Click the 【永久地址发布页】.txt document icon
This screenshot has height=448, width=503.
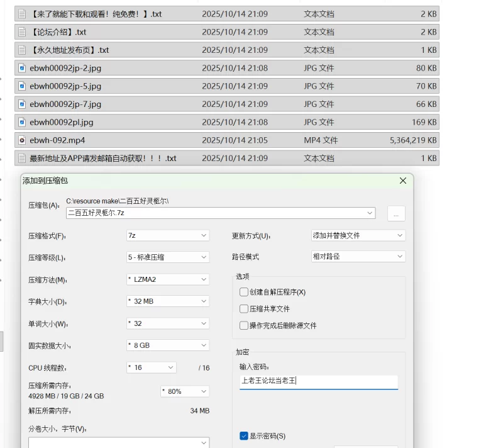coord(22,50)
